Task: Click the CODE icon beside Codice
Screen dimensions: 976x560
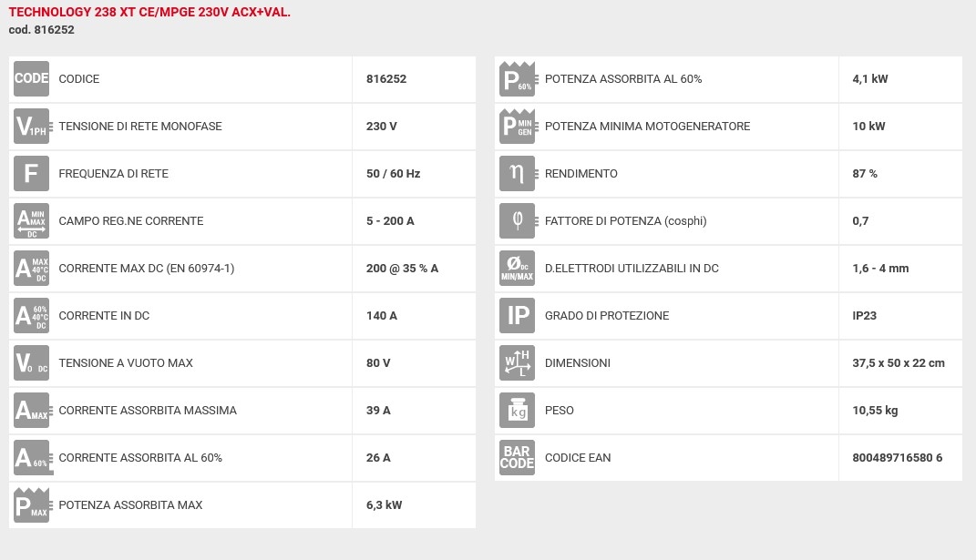Action: [31, 79]
